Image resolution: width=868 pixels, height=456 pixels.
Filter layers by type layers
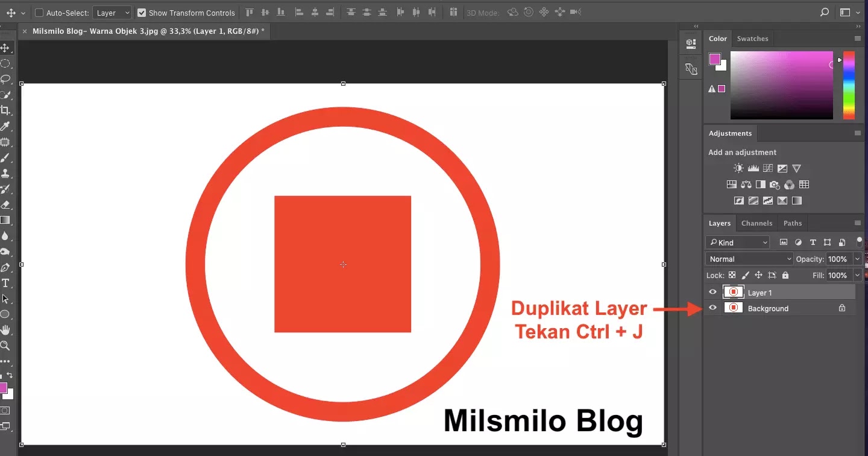(x=813, y=242)
